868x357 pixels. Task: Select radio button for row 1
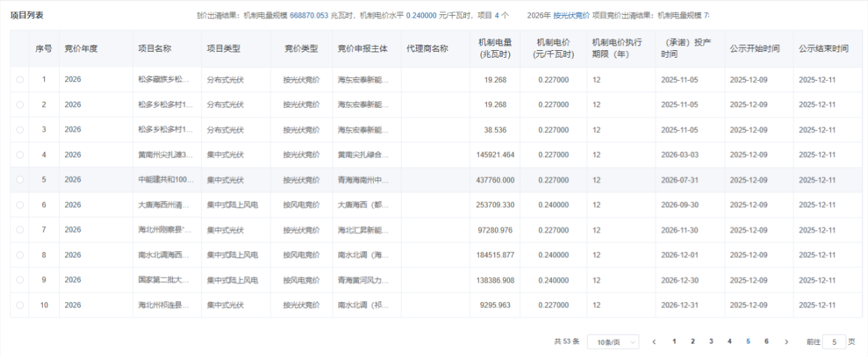(x=20, y=80)
